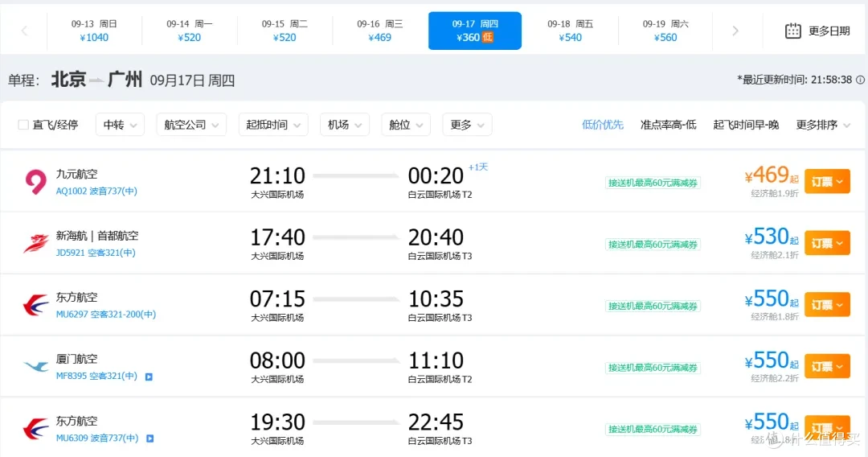Viewport: 868px width, 457px height.
Task: Select the 09-19 周六 ¥560 date tab
Action: pos(665,31)
